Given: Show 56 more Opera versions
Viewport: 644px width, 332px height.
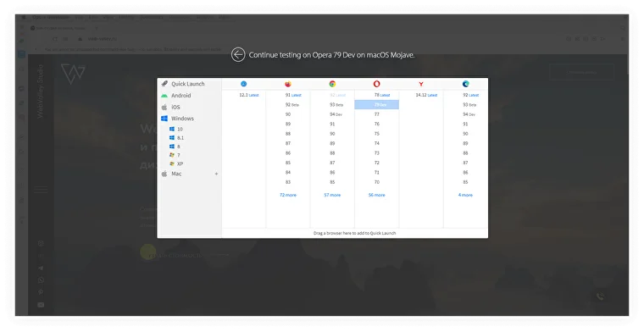Looking at the screenshot, I should (376, 195).
